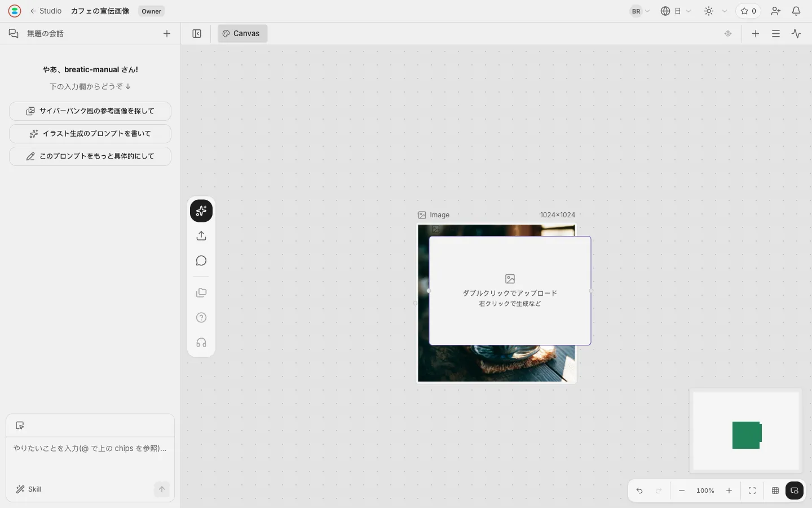
Task: Click the 無題の会話 conversation title
Action: pos(45,34)
